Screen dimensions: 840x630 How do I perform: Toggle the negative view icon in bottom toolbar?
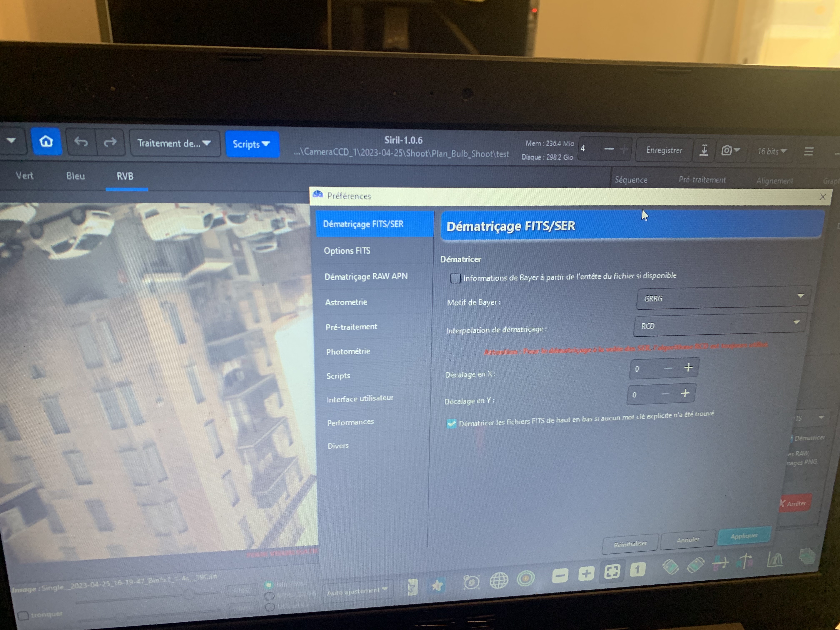click(412, 587)
